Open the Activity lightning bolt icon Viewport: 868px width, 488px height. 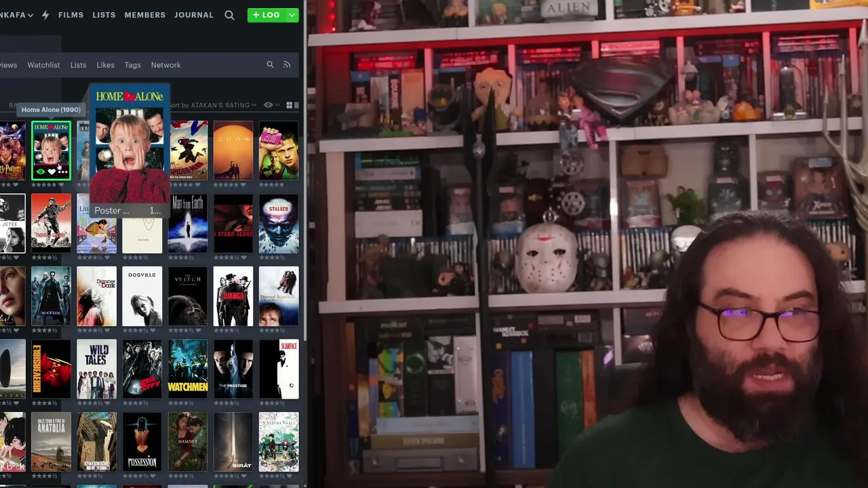45,15
